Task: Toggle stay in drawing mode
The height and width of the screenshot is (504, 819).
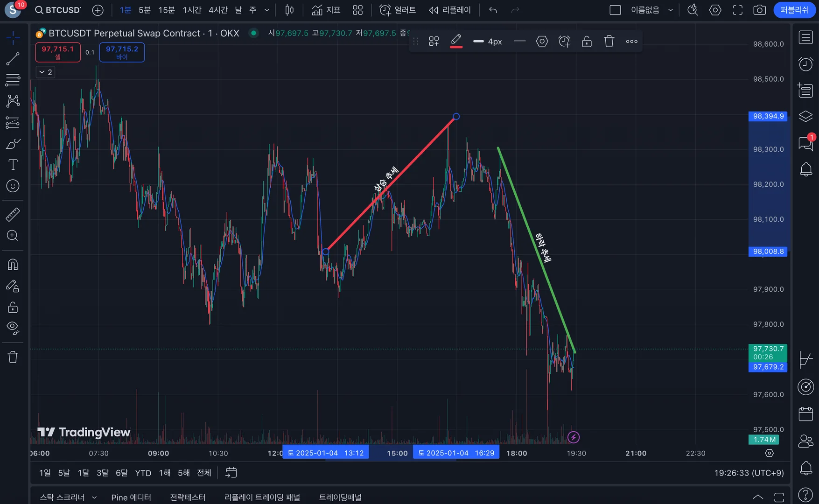Action: [x=13, y=286]
